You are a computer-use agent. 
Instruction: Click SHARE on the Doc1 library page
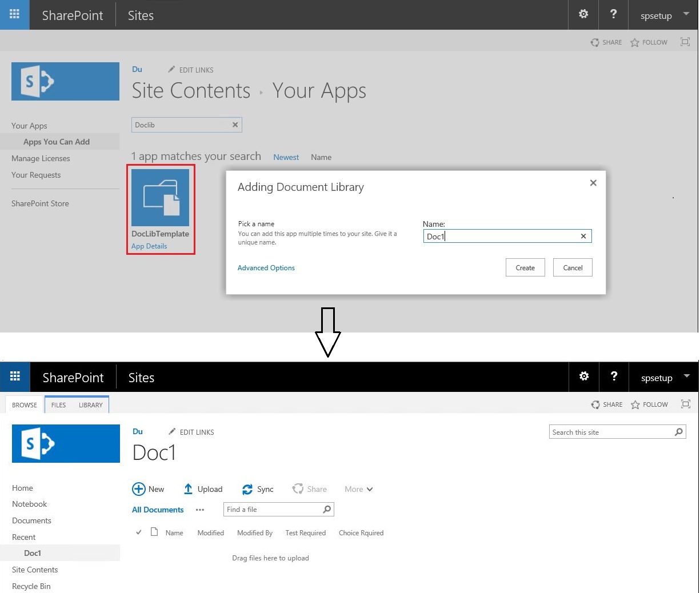[x=607, y=404]
